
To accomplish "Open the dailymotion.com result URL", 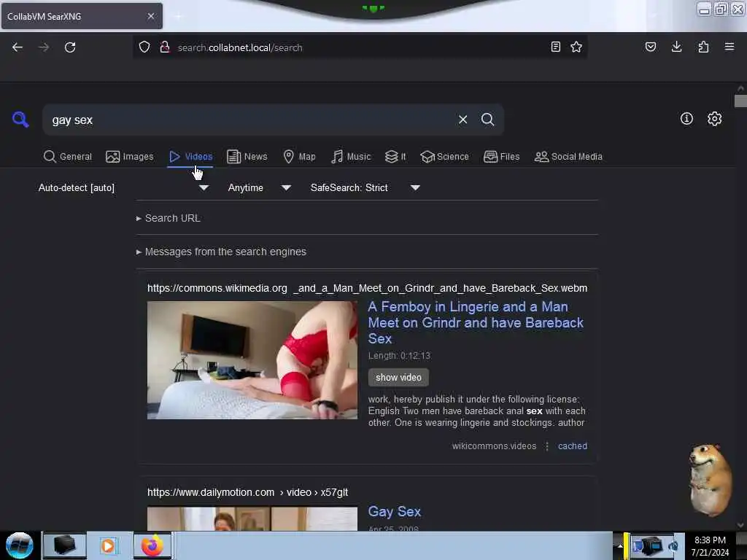I will coord(247,492).
